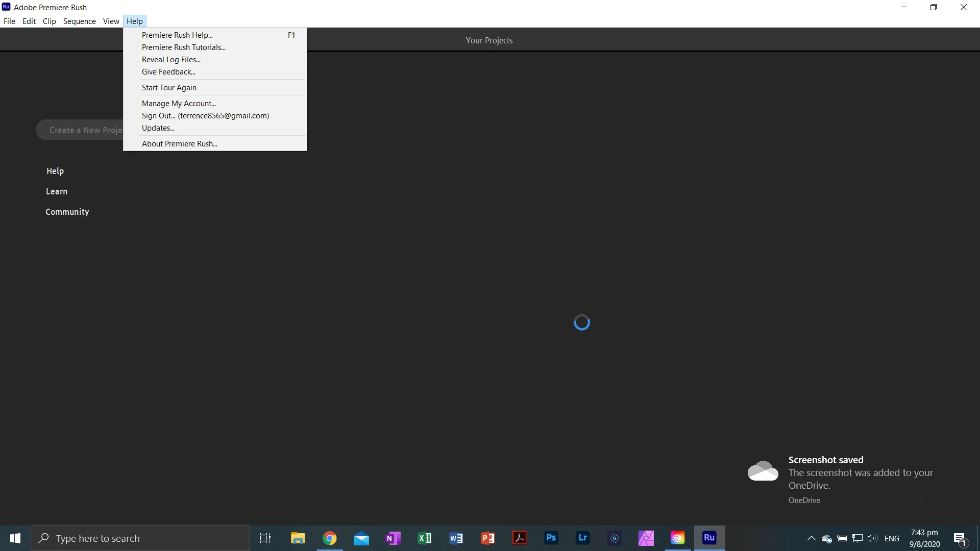Click the Premiere Rush title bar icon
Screen dimensions: 980x551
point(6,7)
